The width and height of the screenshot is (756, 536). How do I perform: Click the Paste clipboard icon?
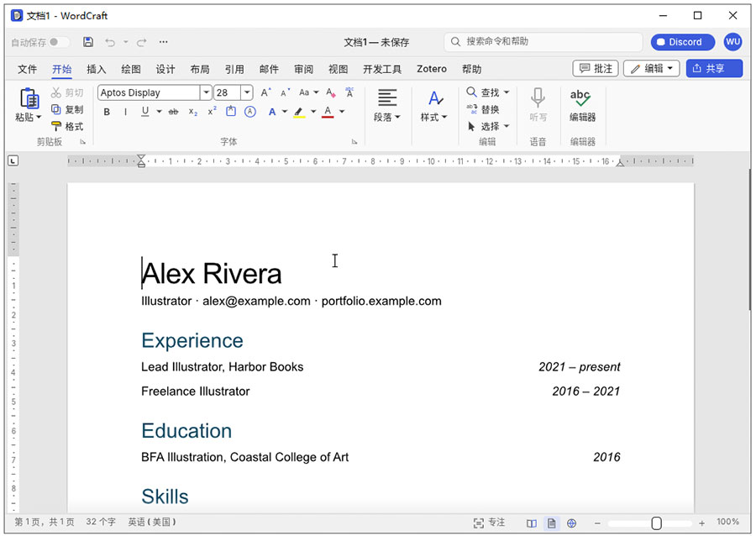coord(29,98)
